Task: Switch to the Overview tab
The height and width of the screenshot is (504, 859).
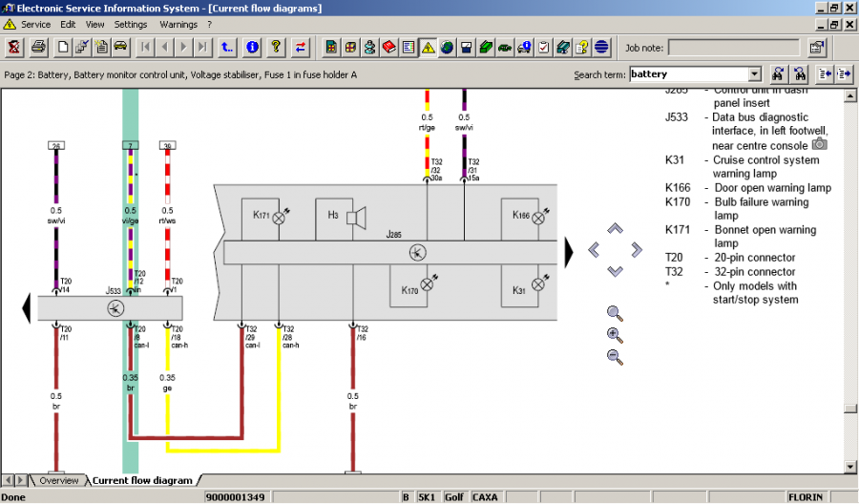Action: [x=58, y=480]
